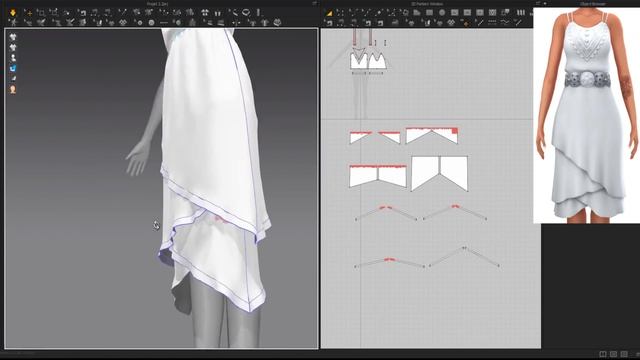Pick the round Button tool in 3D toolbar
The image size is (640, 360).
[x=151, y=22]
